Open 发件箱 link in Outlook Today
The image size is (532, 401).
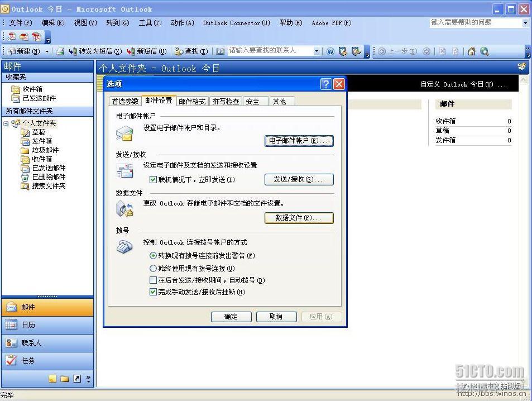coord(445,140)
